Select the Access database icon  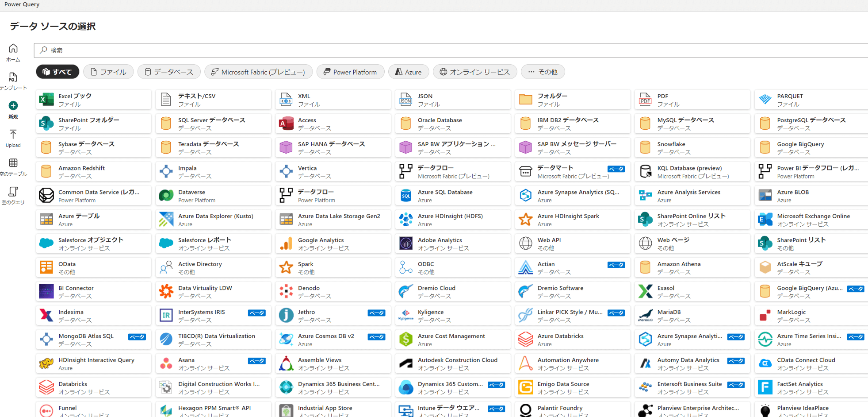point(286,124)
